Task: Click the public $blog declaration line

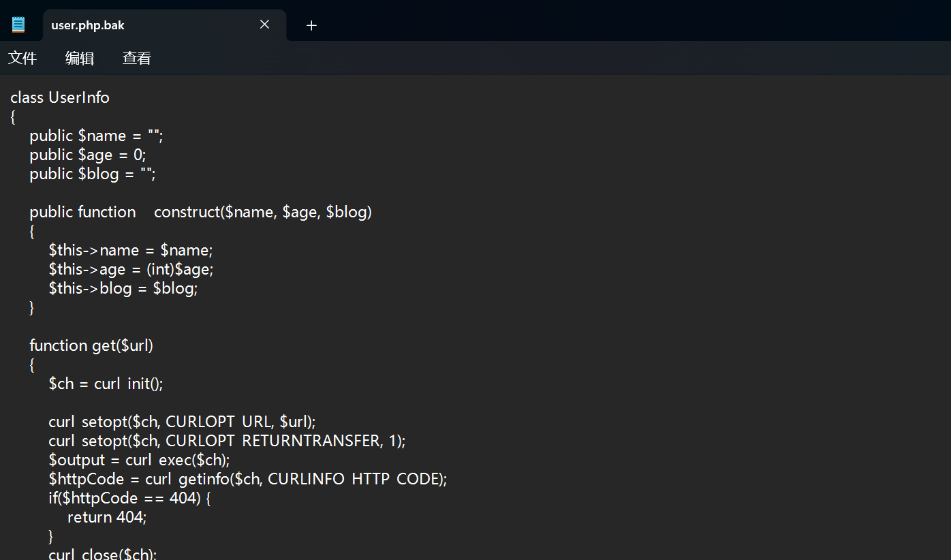Action: pos(93,174)
